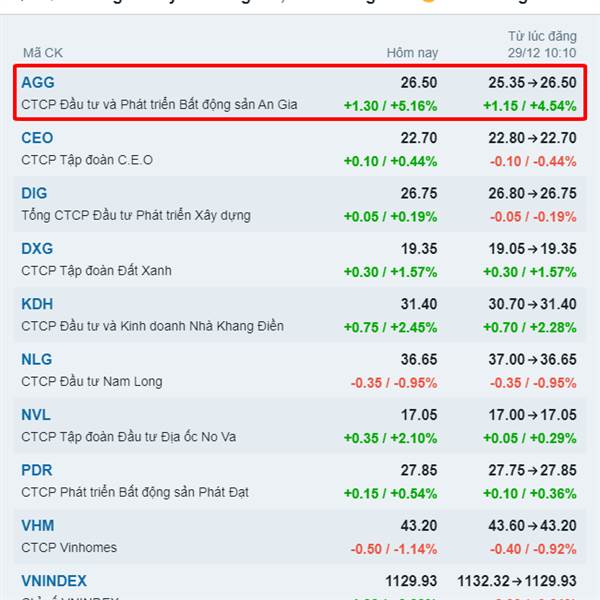
Task: Select company name 'CTCP Đầu tư Nam Long'
Action: [92, 382]
